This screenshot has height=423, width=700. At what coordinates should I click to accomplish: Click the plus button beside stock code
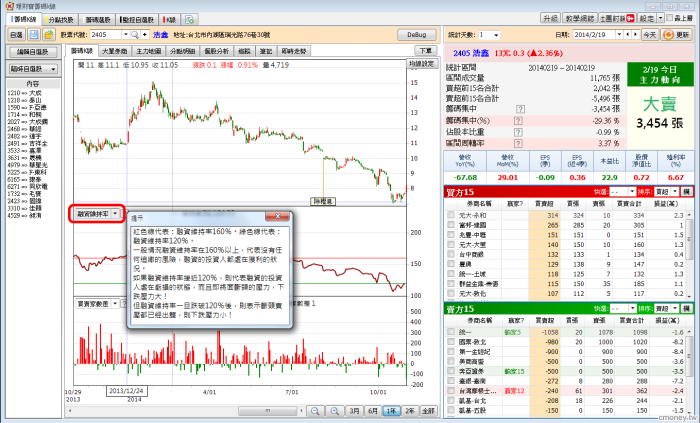coord(144,34)
